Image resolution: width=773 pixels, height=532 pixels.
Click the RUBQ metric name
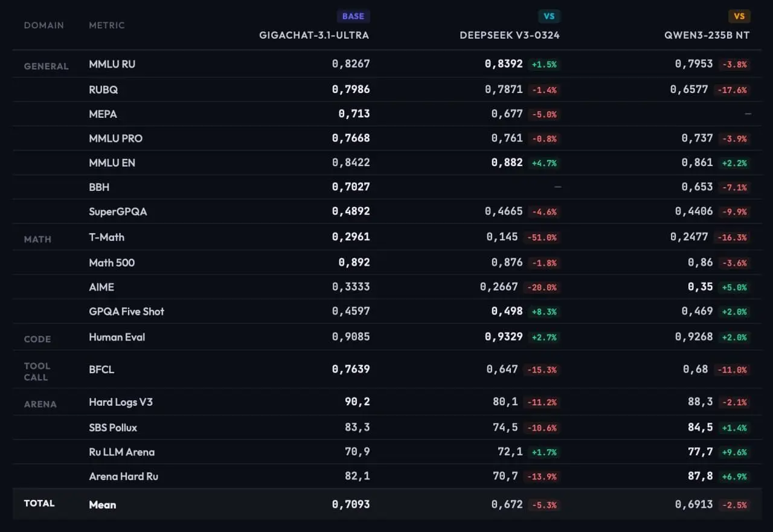click(x=103, y=89)
